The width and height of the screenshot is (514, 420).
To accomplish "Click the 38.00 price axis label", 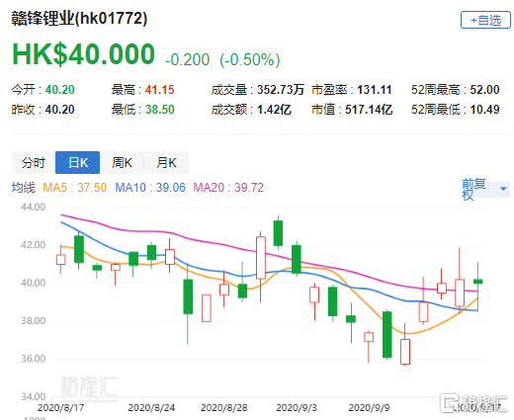I will click(33, 320).
